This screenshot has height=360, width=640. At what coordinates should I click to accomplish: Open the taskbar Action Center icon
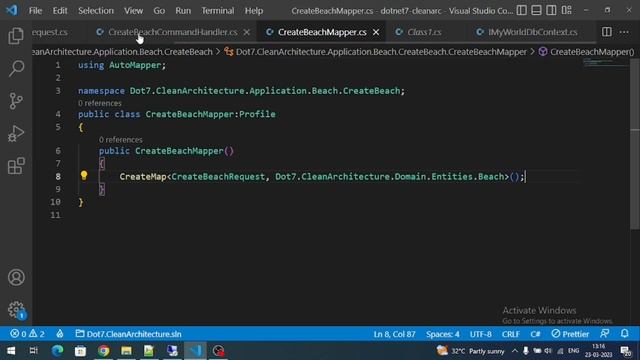[x=626, y=351]
